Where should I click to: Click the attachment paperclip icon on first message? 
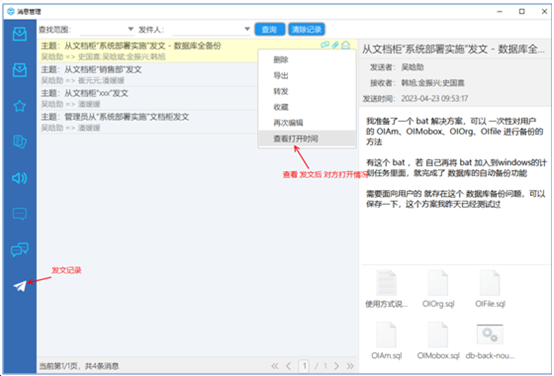(335, 45)
